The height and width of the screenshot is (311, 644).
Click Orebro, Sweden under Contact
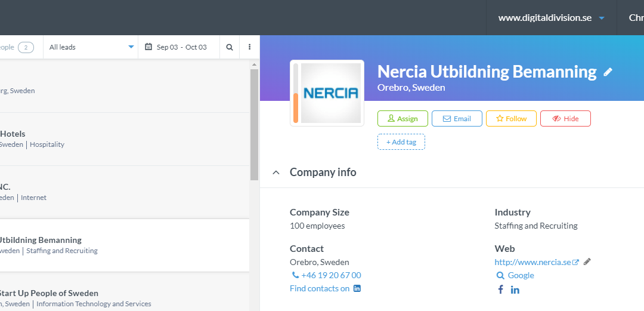pyautogui.click(x=320, y=262)
